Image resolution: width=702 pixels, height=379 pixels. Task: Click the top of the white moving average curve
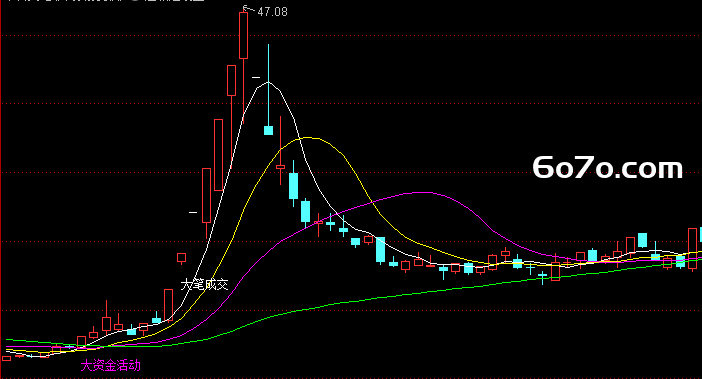pyautogui.click(x=268, y=82)
